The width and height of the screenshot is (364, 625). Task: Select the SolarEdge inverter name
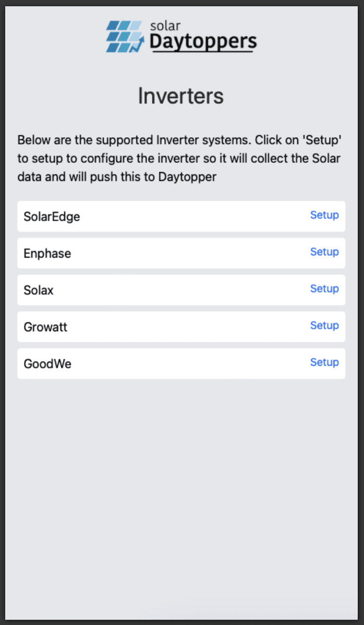click(x=52, y=217)
